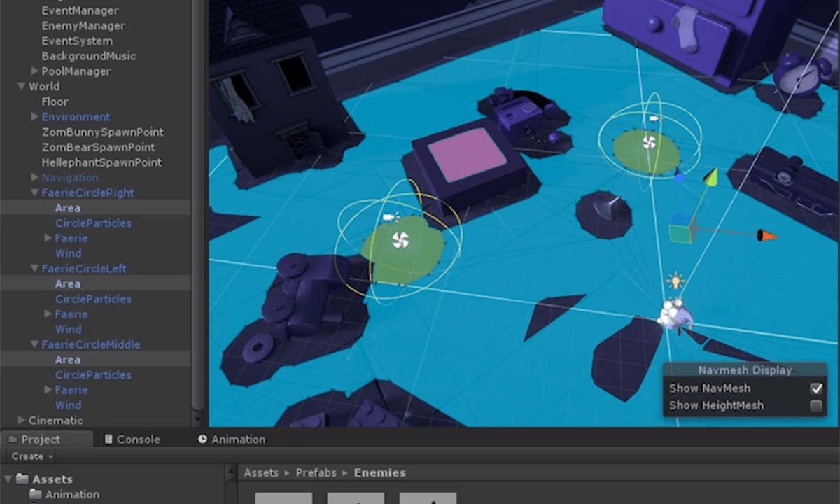
Task: Expand Faerie under FaerieCircleMiddle
Action: (48, 390)
